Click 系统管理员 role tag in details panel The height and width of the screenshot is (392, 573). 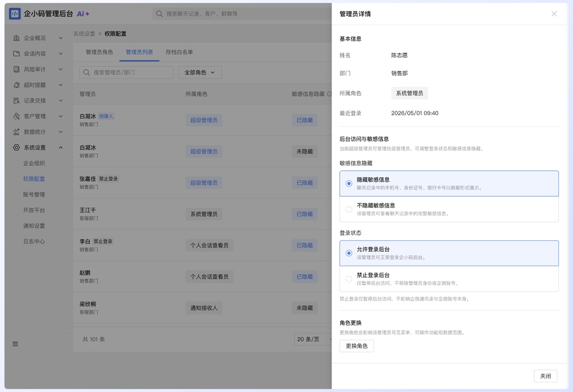pos(409,93)
